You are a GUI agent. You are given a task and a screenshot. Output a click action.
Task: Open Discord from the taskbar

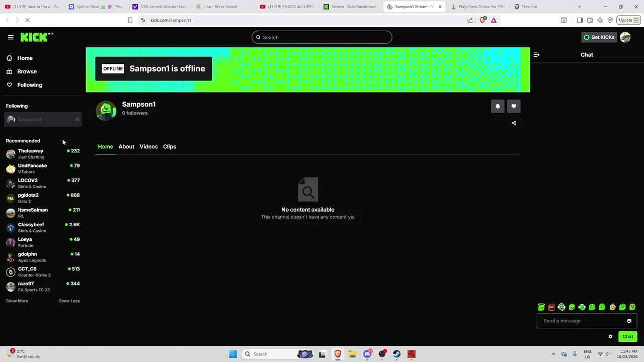(367, 354)
